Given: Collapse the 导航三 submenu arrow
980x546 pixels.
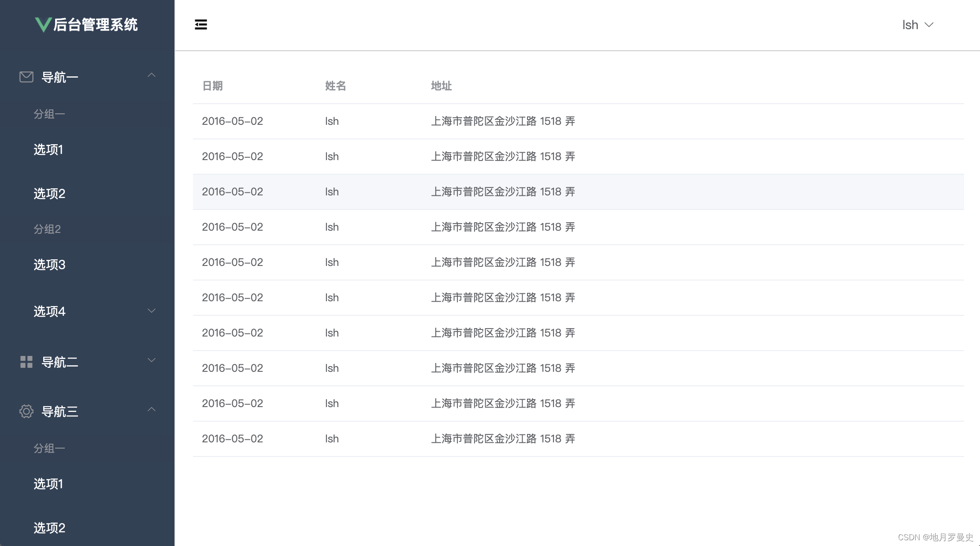Looking at the screenshot, I should 152,410.
